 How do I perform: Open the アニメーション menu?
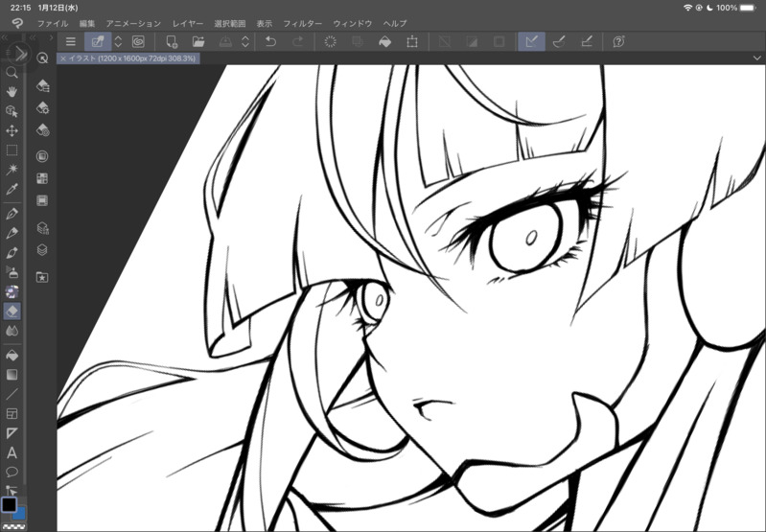(133, 23)
